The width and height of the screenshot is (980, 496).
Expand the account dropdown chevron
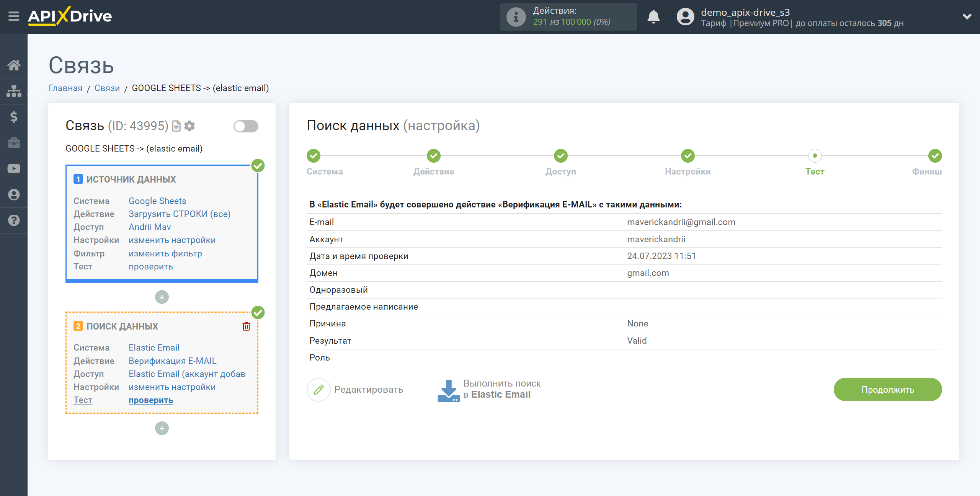(967, 17)
